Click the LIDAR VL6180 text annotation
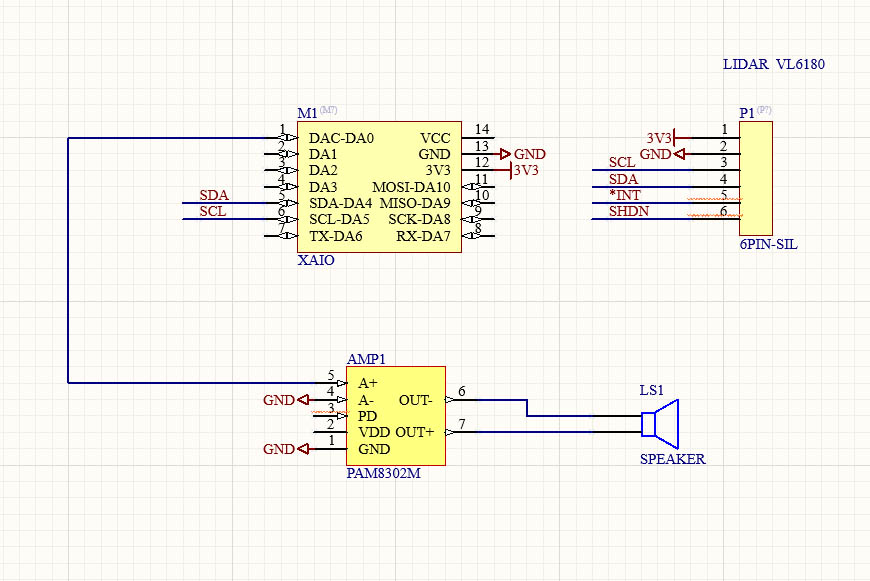The height and width of the screenshot is (581, 870). (773, 64)
